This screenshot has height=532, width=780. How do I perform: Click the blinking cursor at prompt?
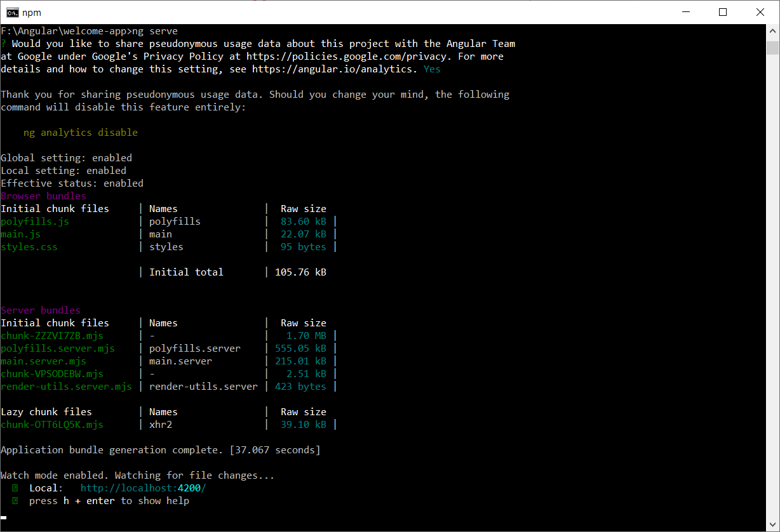coord(3,518)
